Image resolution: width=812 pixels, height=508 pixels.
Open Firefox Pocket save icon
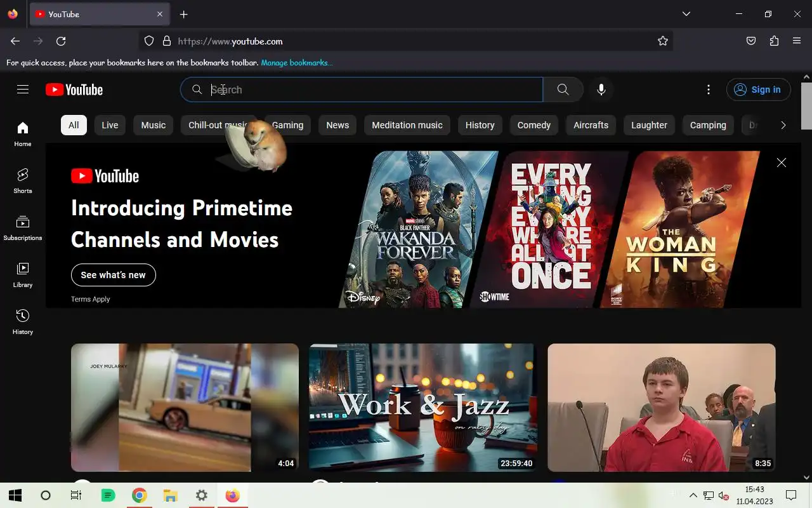coord(751,41)
